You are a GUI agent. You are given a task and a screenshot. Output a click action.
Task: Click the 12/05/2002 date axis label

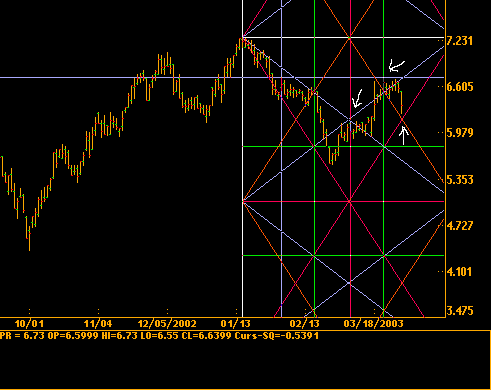pyautogui.click(x=167, y=324)
